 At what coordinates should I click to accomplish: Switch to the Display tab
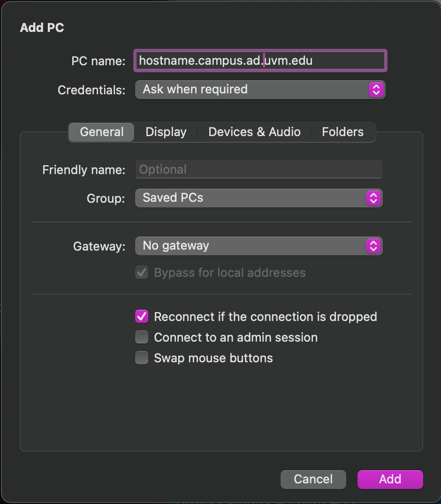166,132
